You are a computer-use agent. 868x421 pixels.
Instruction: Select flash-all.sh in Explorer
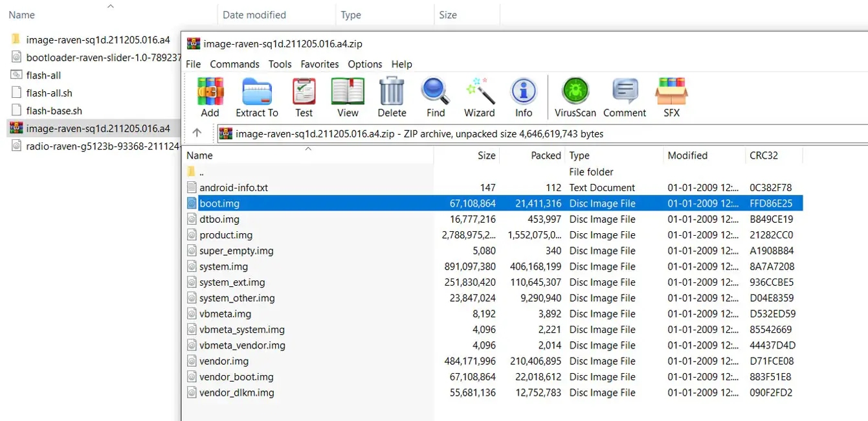pos(49,93)
